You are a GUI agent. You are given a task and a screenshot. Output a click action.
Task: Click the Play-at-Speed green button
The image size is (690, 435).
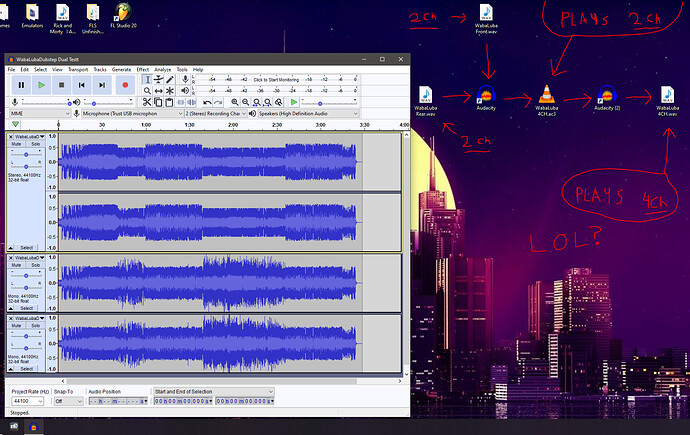coord(294,102)
